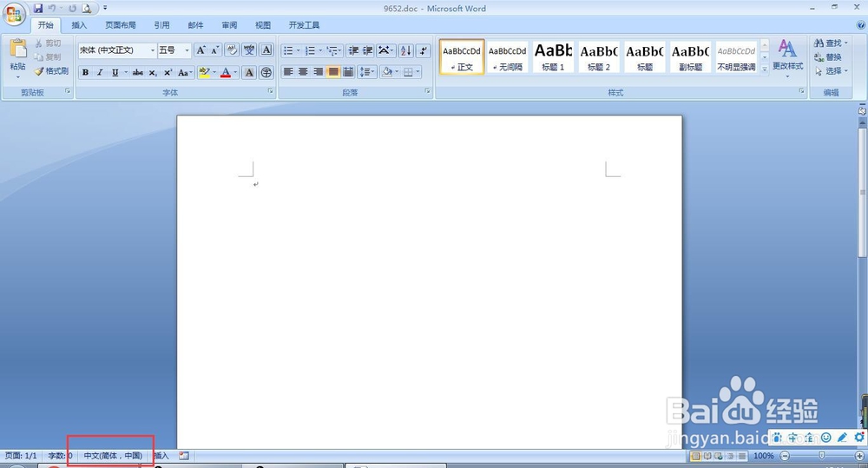Screen dimensions: 868x468
Task: Click the Word help question icon
Action: tap(861, 25)
